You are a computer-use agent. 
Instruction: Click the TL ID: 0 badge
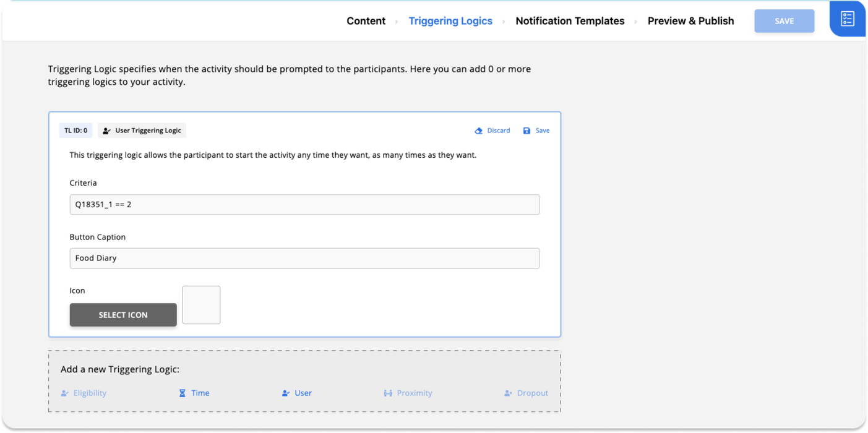(x=76, y=131)
